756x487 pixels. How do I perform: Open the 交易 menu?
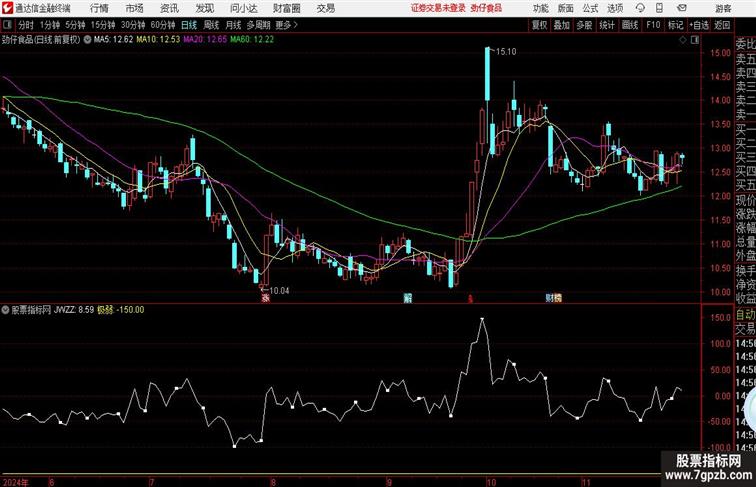coord(326,8)
